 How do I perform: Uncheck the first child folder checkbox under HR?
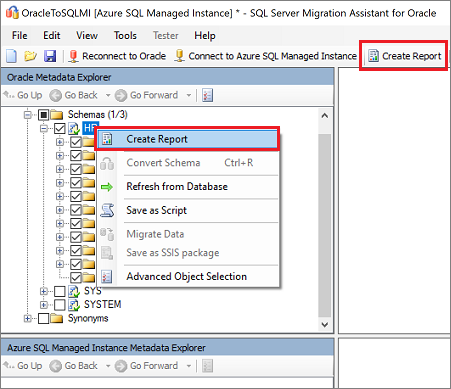pos(76,142)
